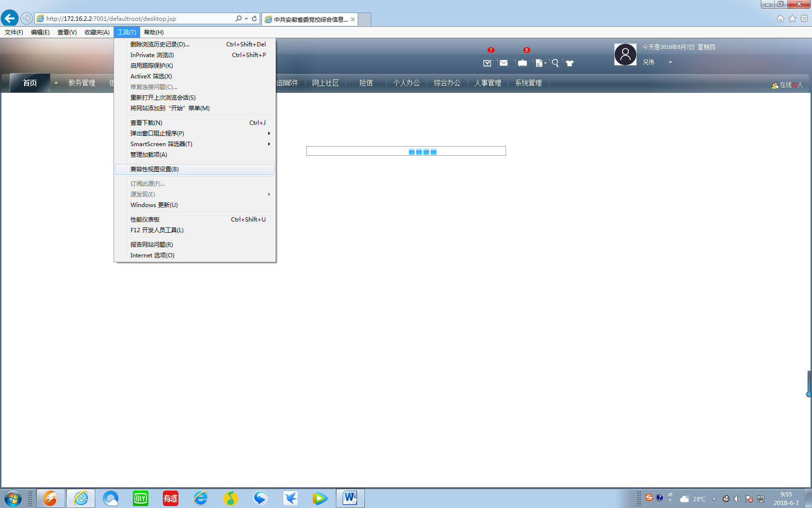Image resolution: width=812 pixels, height=508 pixels.
Task: Click the briefcase icon in header
Action: [522, 63]
